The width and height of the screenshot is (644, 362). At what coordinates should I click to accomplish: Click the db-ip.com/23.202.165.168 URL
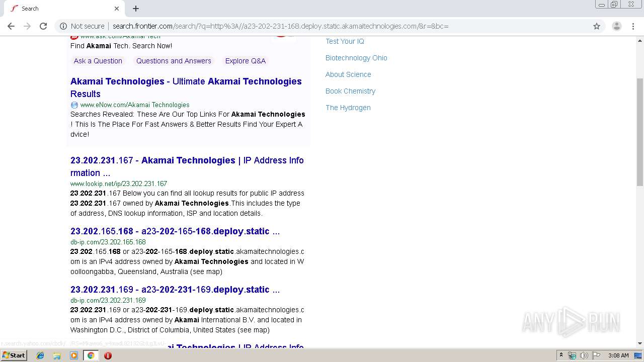[108, 242]
